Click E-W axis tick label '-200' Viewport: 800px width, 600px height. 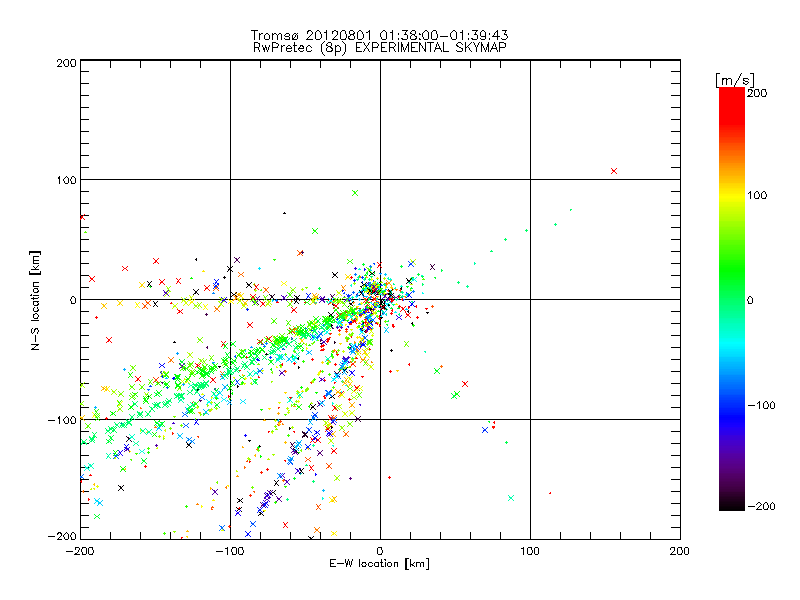80,551
